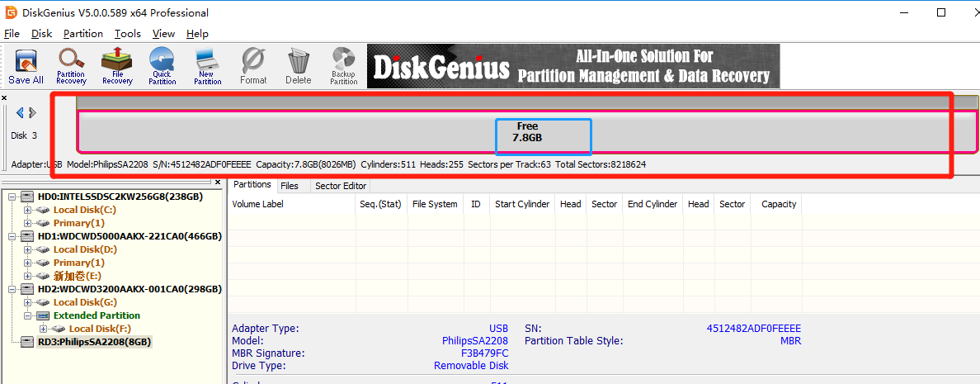
Task: Go to next disk with right arrow
Action: click(x=32, y=112)
